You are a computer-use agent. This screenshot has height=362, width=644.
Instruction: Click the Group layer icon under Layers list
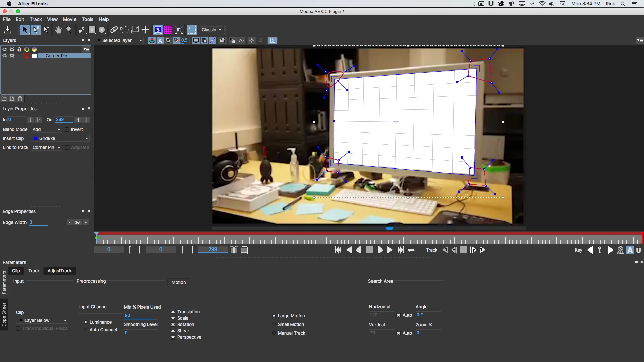pos(4,99)
